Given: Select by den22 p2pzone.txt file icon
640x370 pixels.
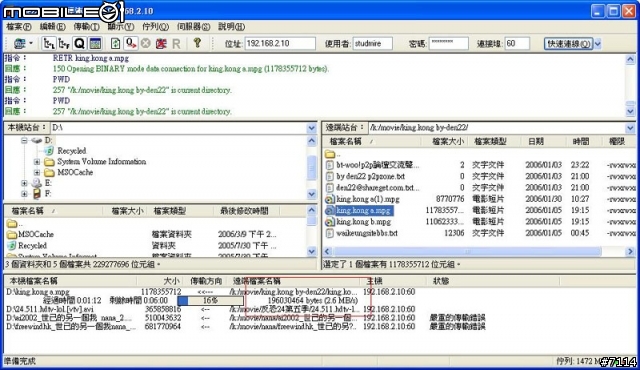Looking at the screenshot, I should coord(330,177).
